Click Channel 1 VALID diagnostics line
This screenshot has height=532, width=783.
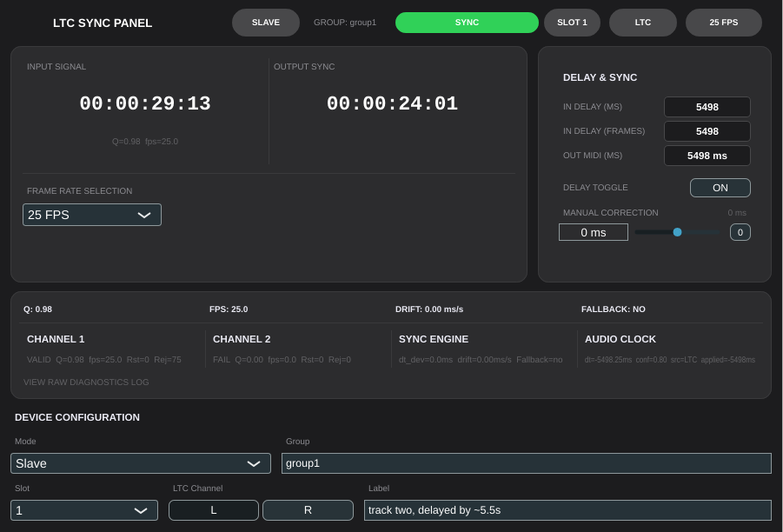pos(104,360)
